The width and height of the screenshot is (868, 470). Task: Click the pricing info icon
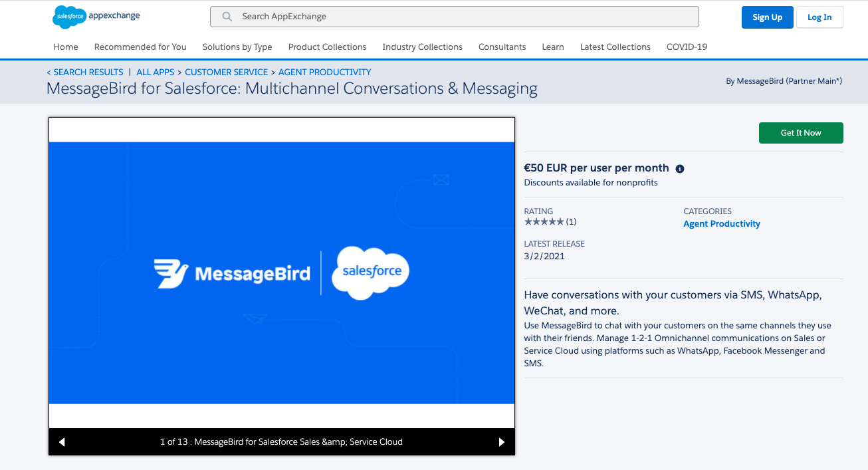(680, 169)
